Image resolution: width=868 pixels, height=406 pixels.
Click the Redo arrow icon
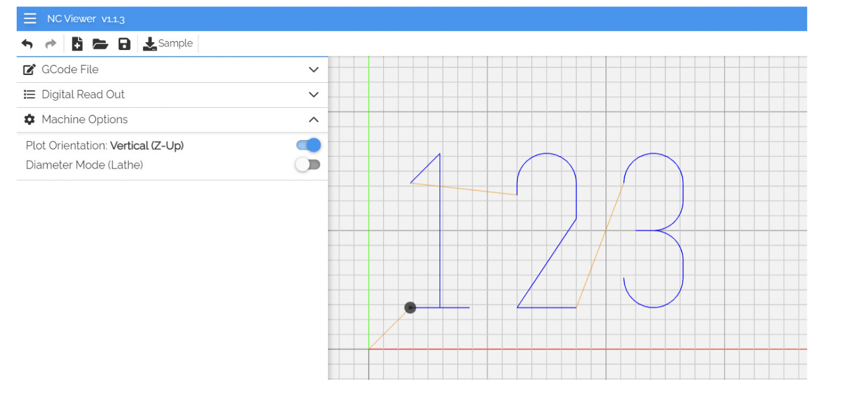(50, 43)
